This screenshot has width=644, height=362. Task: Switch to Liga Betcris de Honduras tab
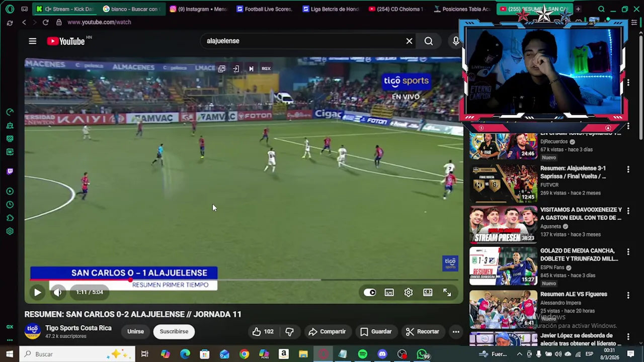tap(331, 9)
